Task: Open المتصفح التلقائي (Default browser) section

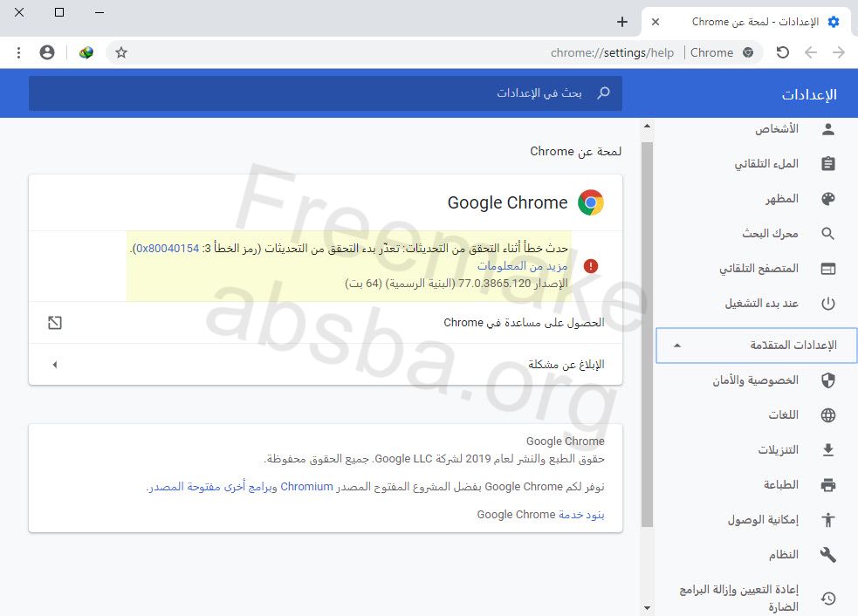Action: pos(758,269)
